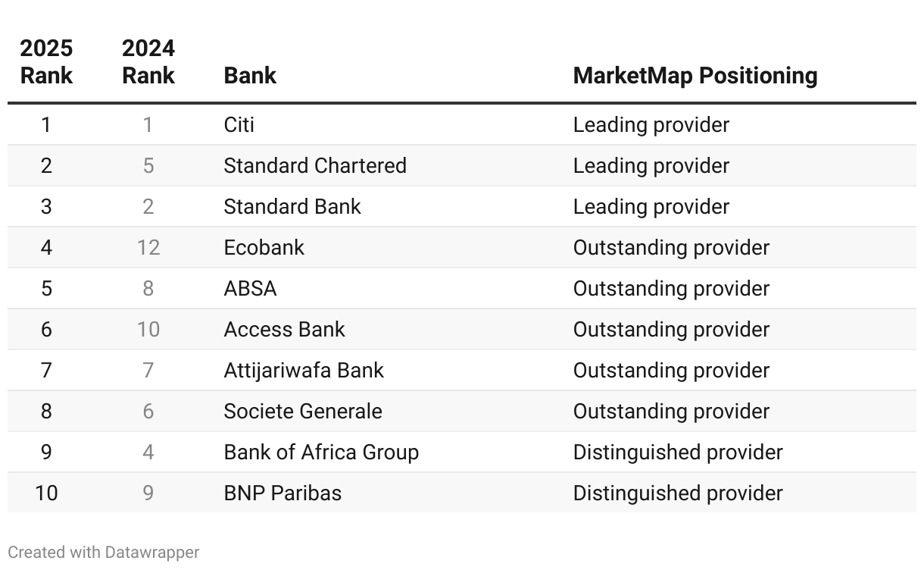The width and height of the screenshot is (924, 570).
Task: Click Ecobank's Outstanding provider positioning cell
Action: [x=671, y=248]
